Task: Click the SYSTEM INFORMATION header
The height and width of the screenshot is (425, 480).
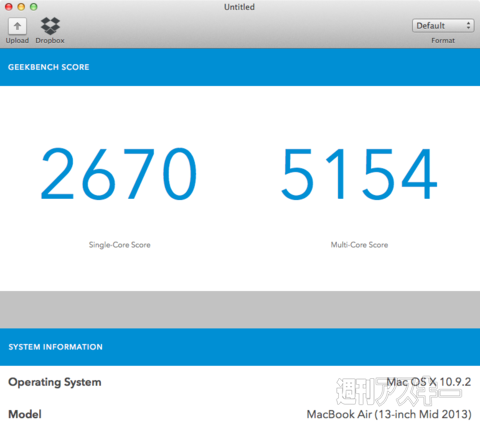Action: click(x=55, y=347)
